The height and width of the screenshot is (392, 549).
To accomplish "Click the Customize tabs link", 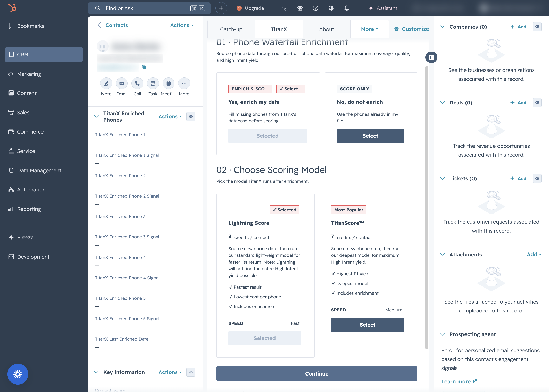I will [411, 29].
